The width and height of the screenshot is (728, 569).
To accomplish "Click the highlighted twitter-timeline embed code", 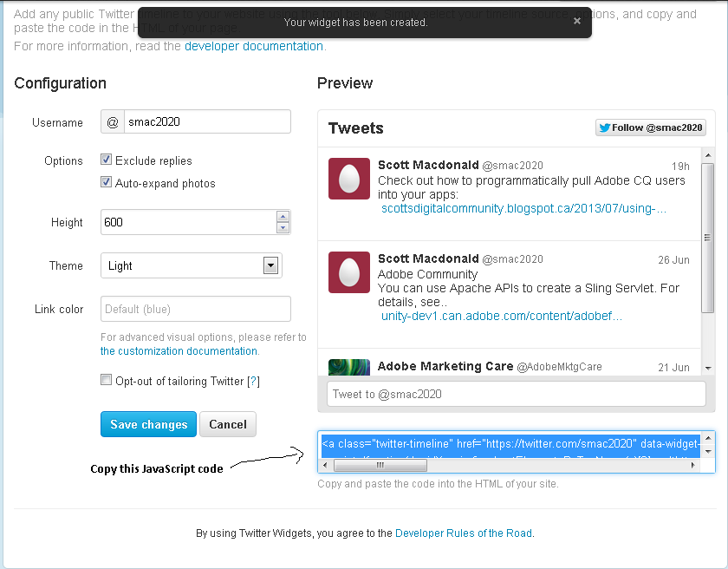I will (510, 444).
